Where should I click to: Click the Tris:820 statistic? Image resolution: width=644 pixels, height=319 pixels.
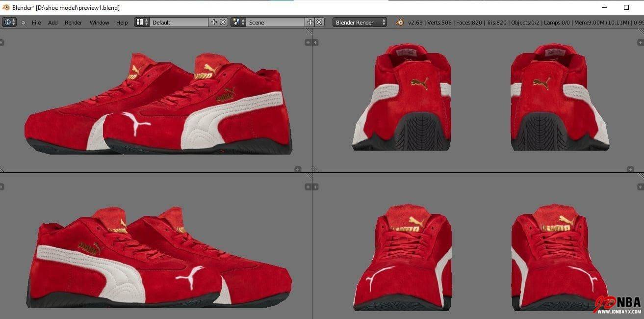tap(496, 23)
